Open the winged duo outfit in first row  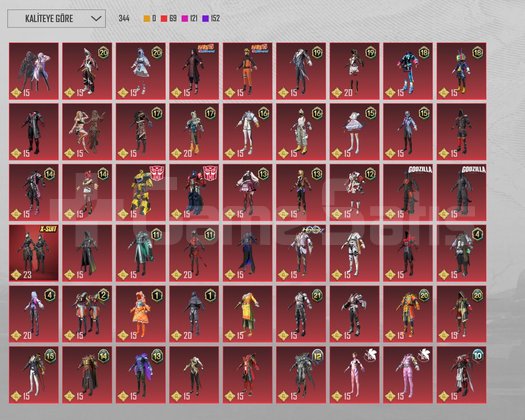pos(33,71)
